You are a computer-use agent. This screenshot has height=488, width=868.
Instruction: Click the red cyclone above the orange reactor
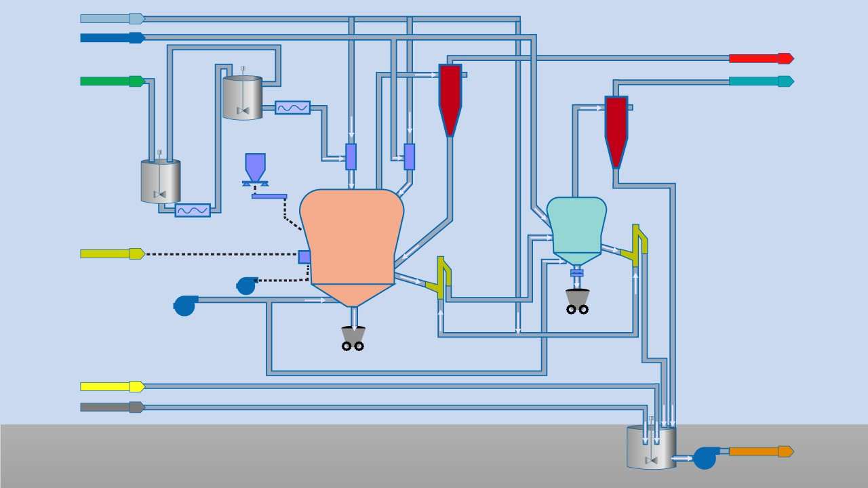tap(450, 100)
